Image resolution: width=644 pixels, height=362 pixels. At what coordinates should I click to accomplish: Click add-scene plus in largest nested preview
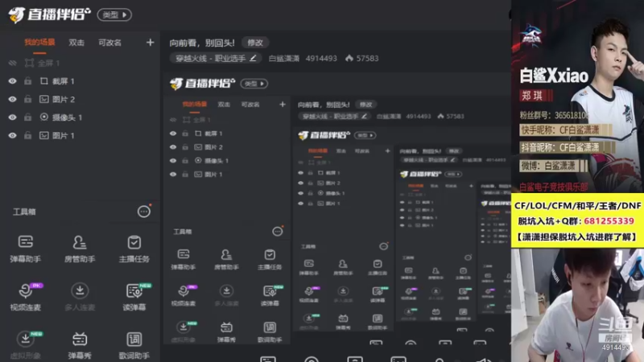pos(283,105)
